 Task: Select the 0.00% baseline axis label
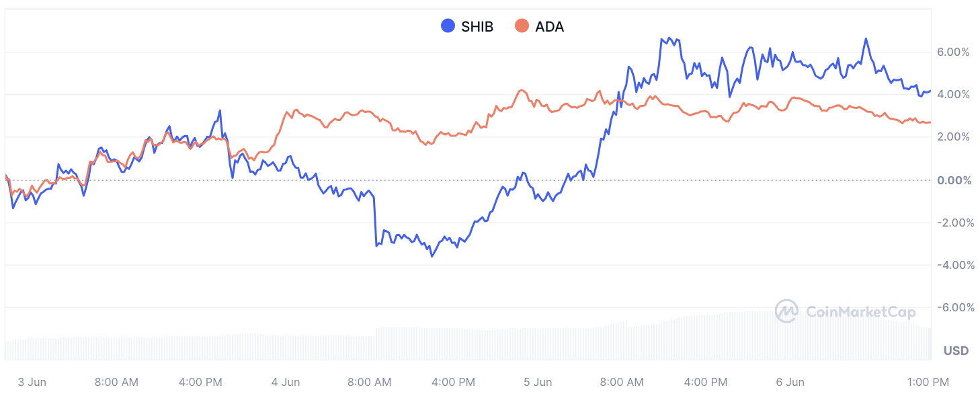tap(953, 180)
